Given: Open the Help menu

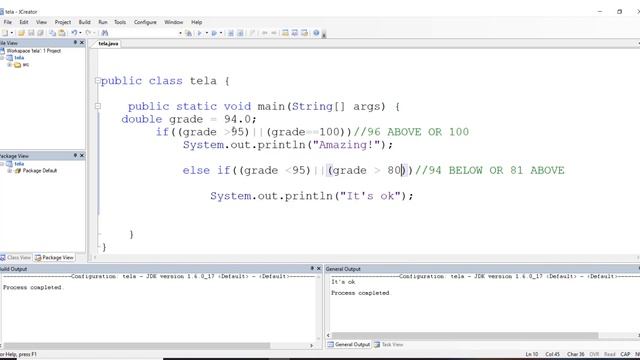Looking at the screenshot, I should click(197, 22).
